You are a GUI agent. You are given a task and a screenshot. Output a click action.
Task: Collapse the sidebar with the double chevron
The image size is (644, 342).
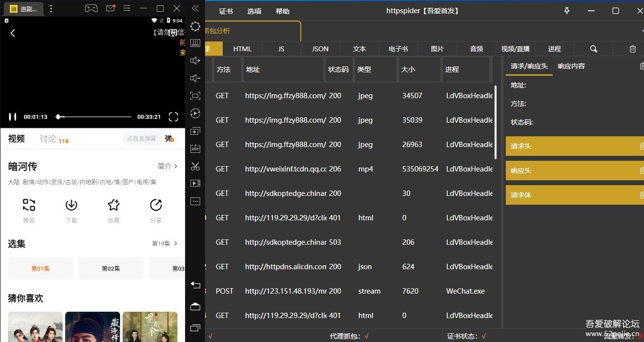[x=195, y=8]
